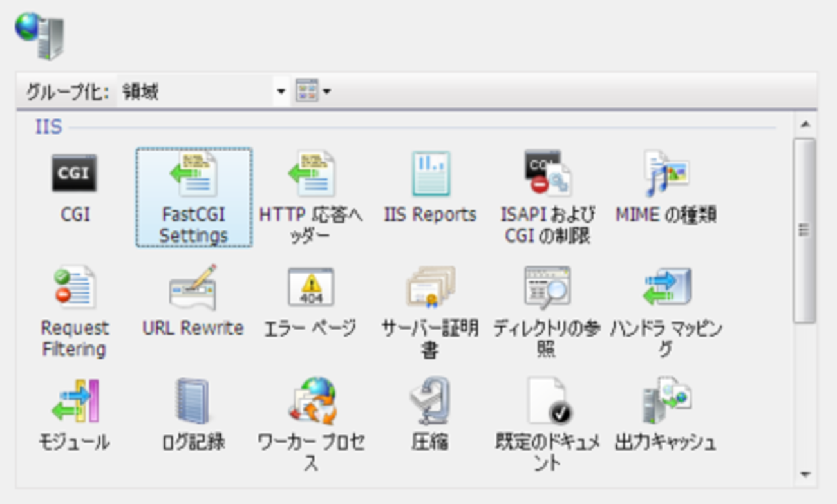Open HTTP 応答ヘッダー feature
837x504 pixels.
pyautogui.click(x=311, y=174)
